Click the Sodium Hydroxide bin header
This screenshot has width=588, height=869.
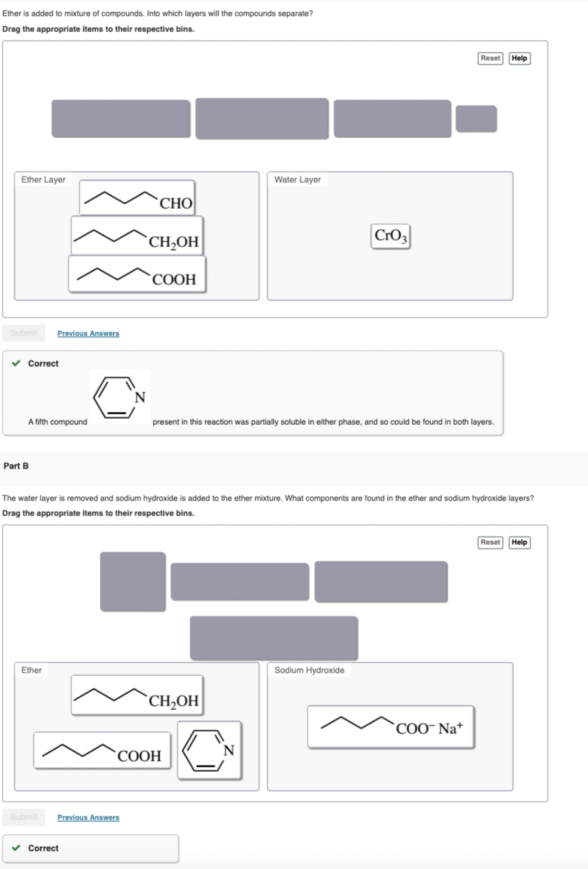pyautogui.click(x=309, y=670)
